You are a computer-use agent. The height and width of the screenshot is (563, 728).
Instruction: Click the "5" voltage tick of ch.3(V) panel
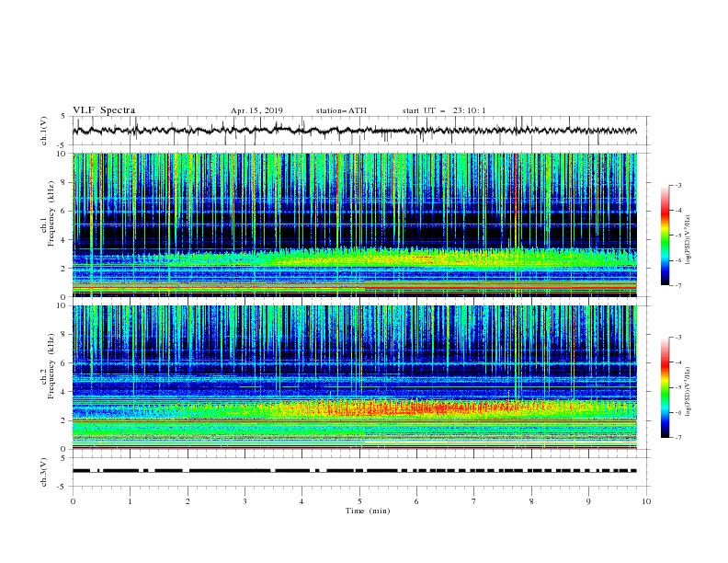coord(64,458)
